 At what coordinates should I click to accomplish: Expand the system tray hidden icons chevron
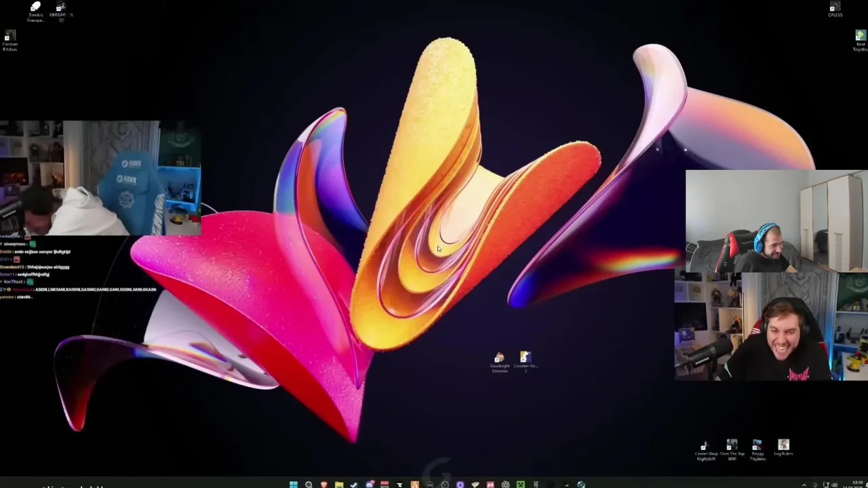pos(804,485)
